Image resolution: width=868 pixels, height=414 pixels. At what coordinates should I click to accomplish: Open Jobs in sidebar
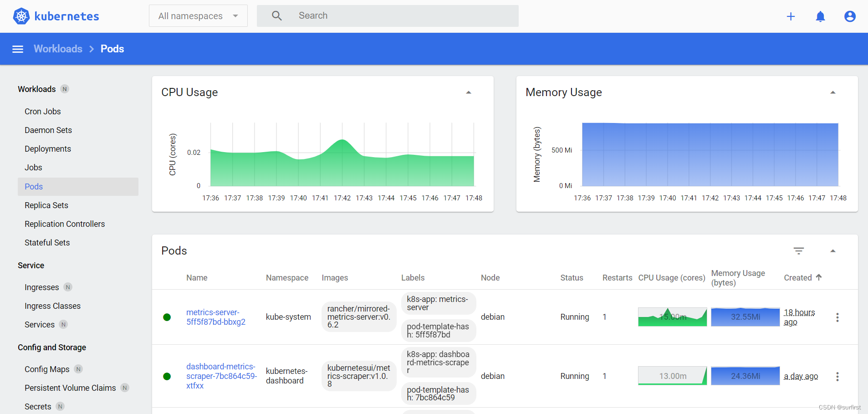tap(33, 168)
